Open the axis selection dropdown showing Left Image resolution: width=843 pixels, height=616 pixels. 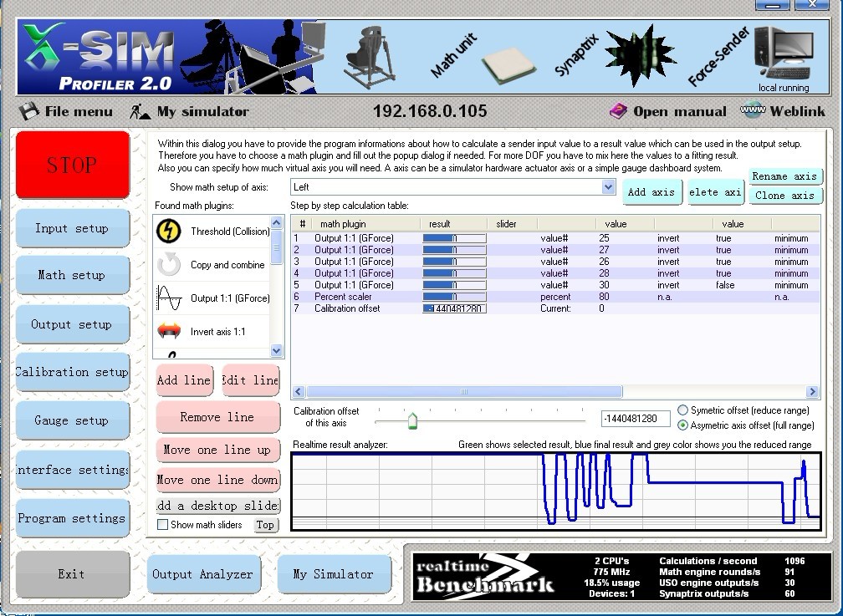click(x=452, y=187)
